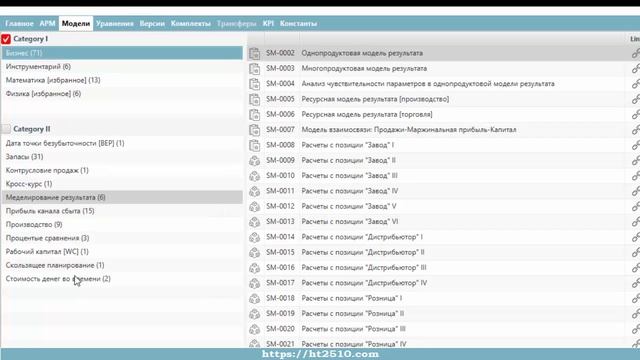Image resolution: width=640 pixels, height=360 pixels.
Task: Select Процентые сравнения (3)
Action: tap(122, 238)
